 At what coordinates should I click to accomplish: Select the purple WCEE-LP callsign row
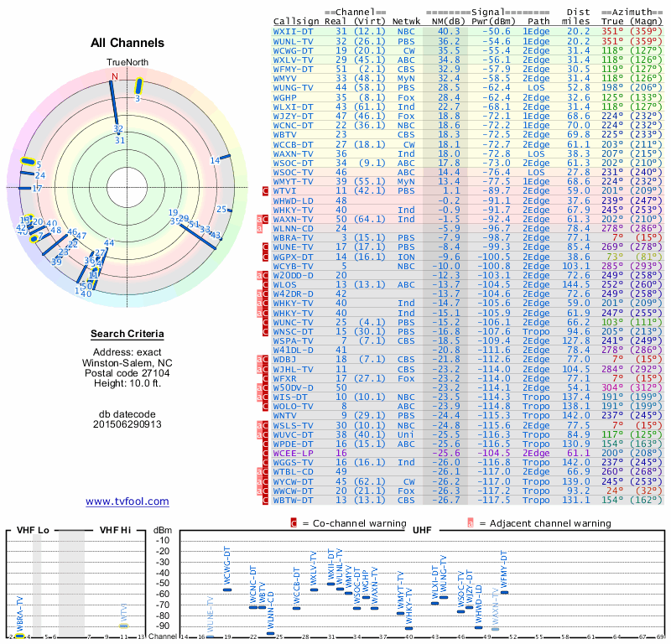294,452
